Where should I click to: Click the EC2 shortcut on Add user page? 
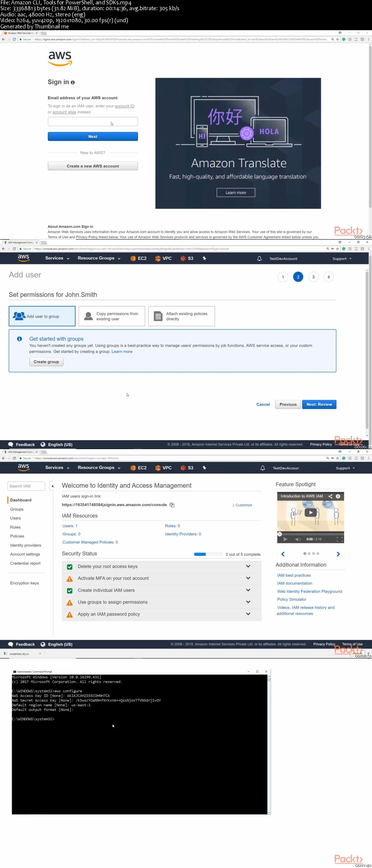point(138,259)
